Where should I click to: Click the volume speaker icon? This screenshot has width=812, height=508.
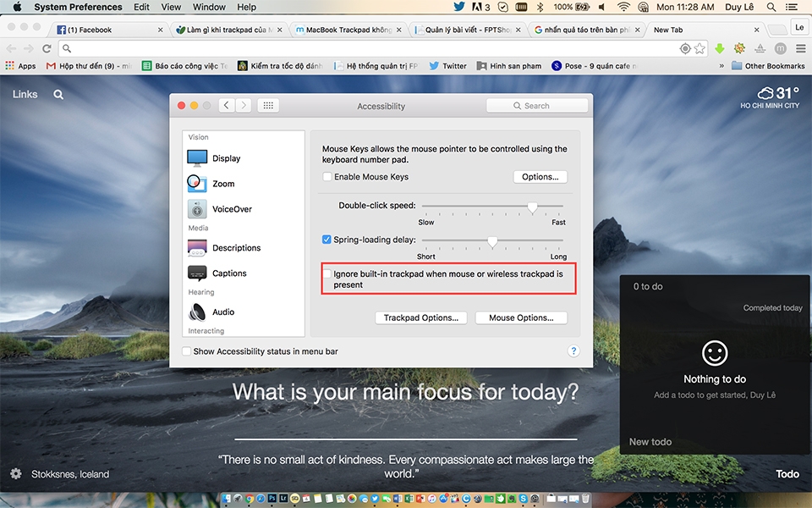click(x=601, y=7)
